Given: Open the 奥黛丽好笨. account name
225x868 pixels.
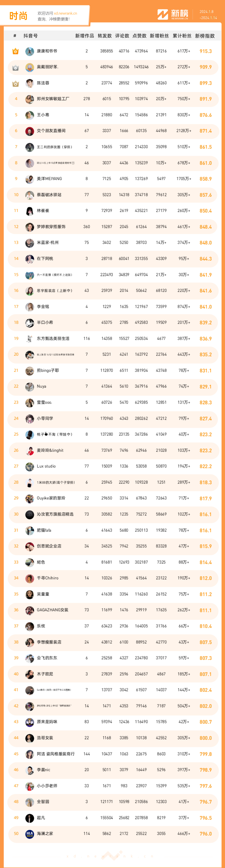Looking at the screenshot, I should tap(47, 67).
